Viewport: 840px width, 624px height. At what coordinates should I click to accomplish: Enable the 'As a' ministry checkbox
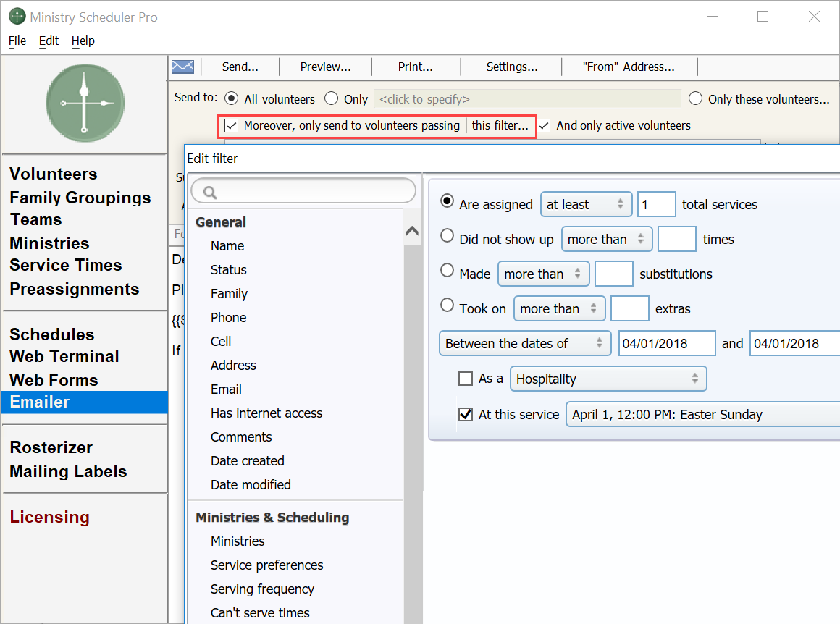(x=466, y=379)
